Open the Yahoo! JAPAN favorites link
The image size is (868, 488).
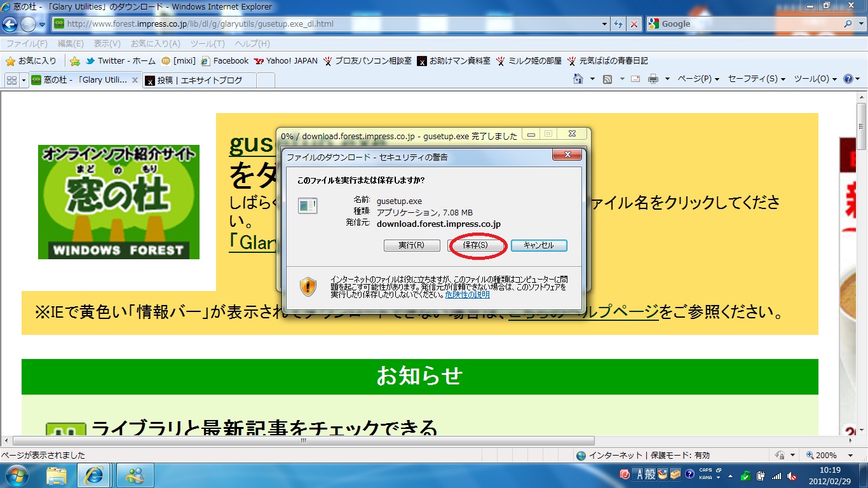click(x=286, y=61)
